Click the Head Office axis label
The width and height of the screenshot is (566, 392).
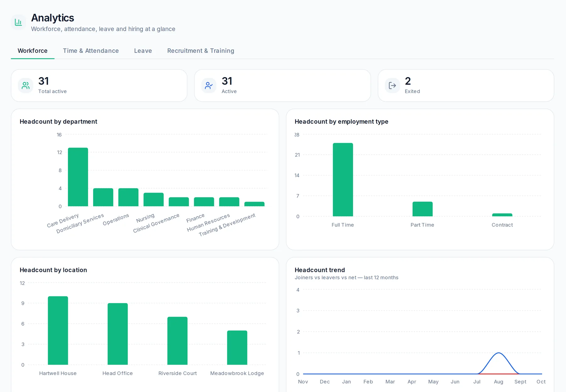click(118, 373)
